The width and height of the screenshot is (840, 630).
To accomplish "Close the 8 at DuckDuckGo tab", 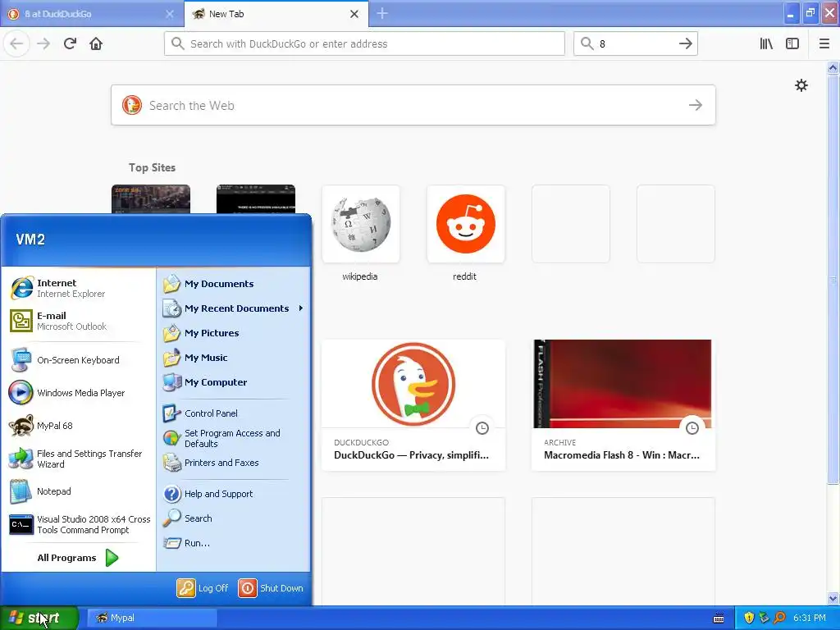I will click(x=169, y=14).
